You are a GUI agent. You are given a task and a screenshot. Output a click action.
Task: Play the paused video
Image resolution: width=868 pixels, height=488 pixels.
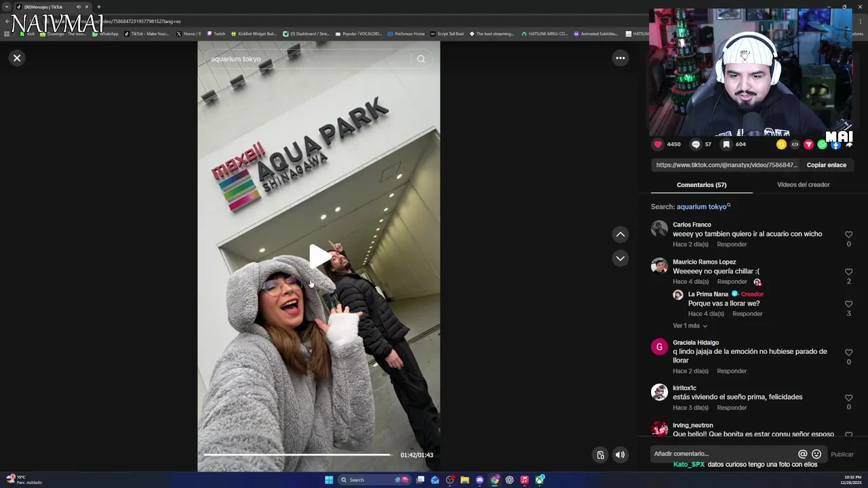[x=319, y=256]
